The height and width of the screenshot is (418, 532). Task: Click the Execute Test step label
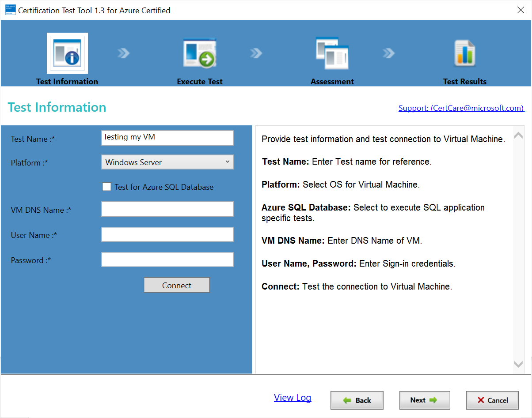tap(200, 82)
